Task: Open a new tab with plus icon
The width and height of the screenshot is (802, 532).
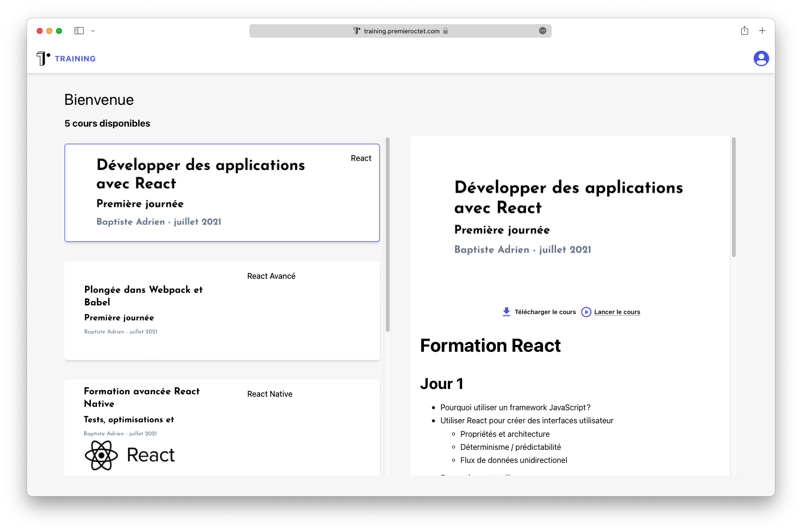Action: click(x=762, y=30)
